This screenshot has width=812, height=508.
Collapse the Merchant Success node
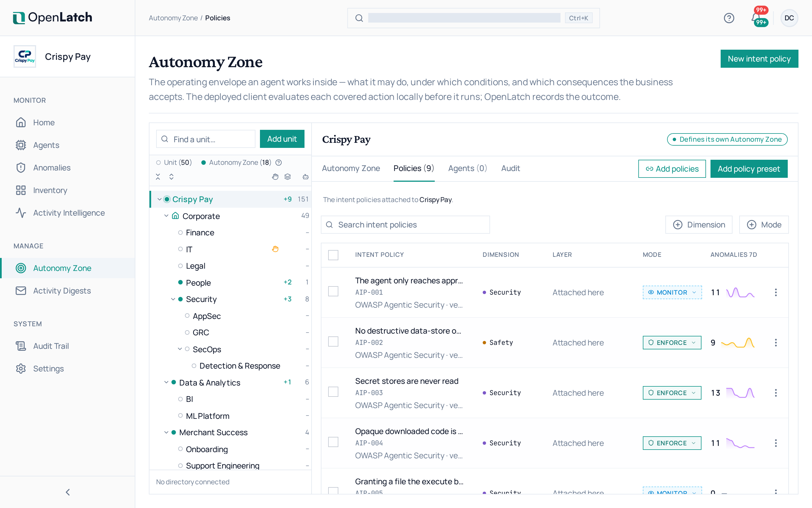click(166, 432)
